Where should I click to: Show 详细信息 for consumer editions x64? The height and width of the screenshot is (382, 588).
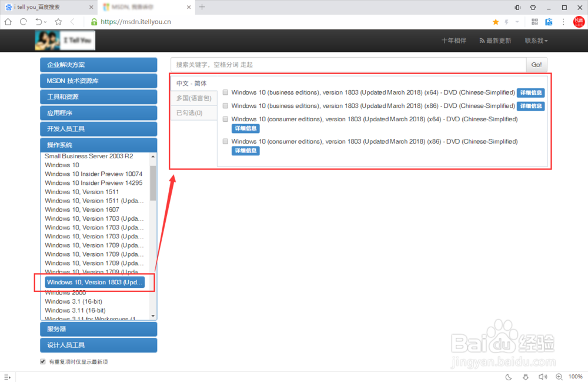coord(246,128)
